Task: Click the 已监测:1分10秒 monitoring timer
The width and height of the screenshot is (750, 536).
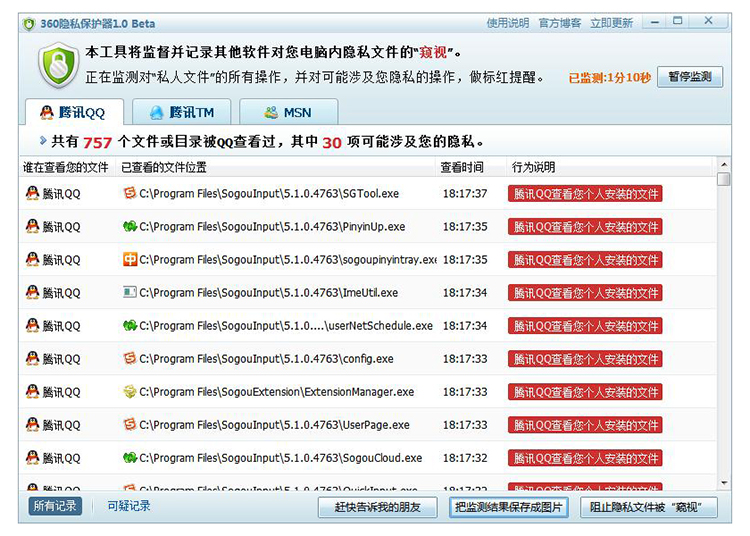Action: (609, 77)
